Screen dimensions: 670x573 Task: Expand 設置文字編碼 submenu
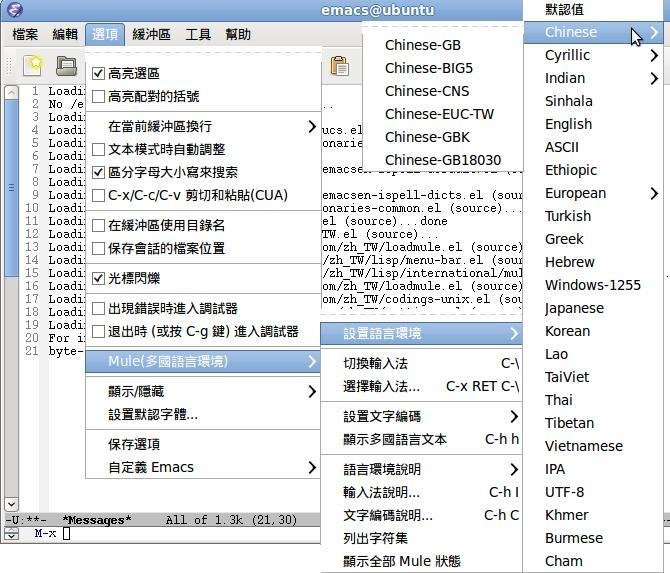point(422,416)
